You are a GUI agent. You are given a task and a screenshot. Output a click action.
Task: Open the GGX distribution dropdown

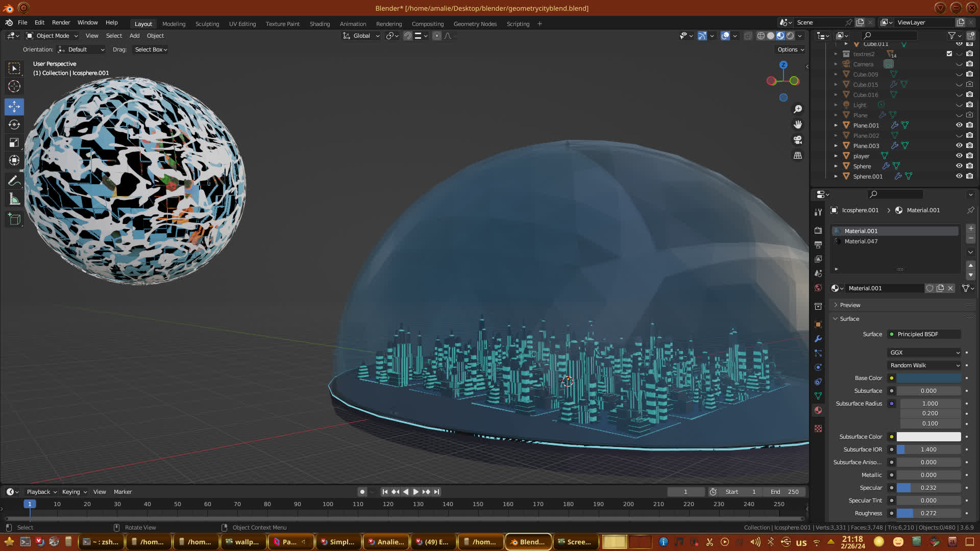pyautogui.click(x=924, y=353)
